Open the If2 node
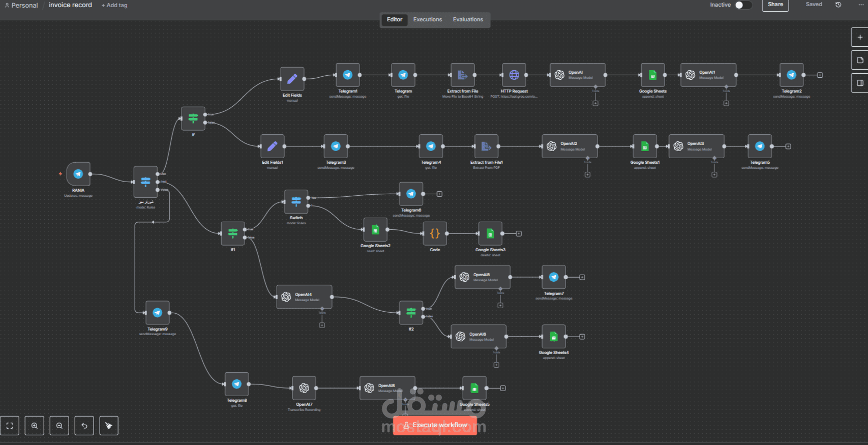 coord(411,313)
